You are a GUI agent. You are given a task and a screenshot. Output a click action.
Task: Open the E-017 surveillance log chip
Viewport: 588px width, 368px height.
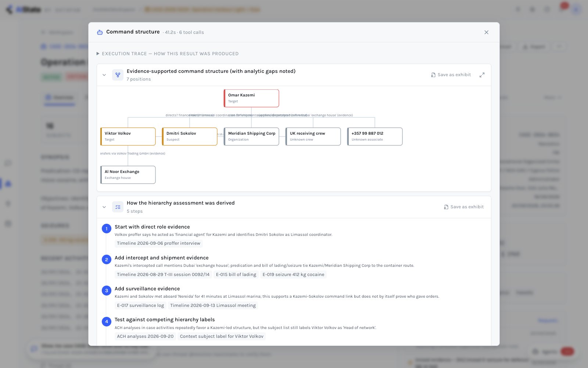point(140,305)
